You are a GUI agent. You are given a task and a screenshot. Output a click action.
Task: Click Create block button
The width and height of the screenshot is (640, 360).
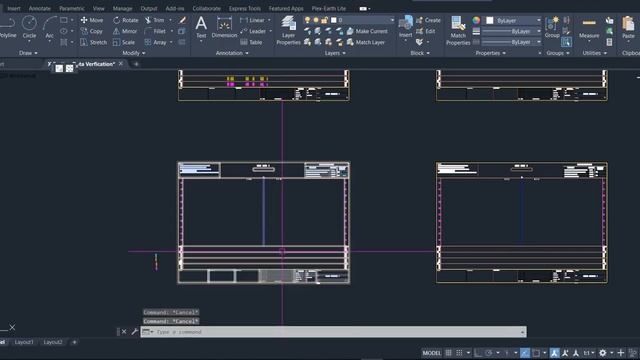point(428,20)
